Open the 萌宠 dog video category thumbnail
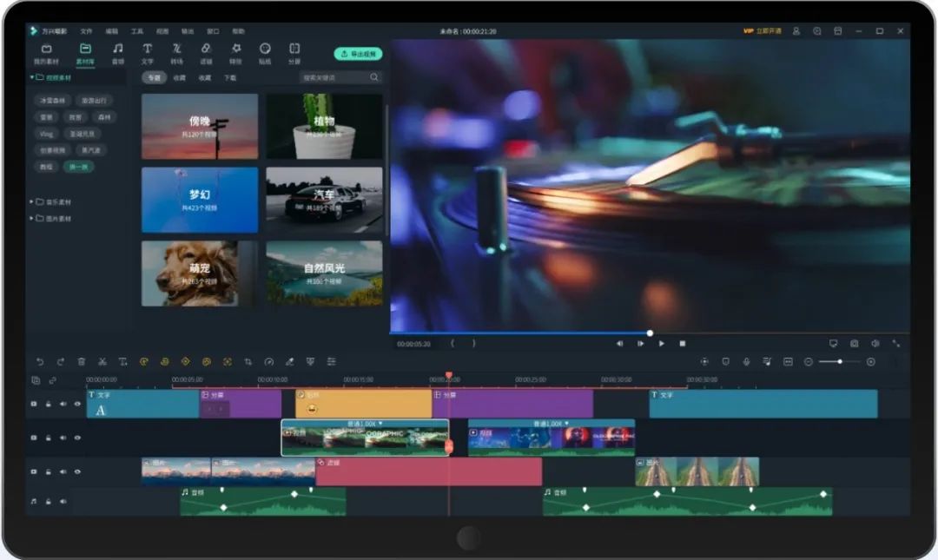This screenshot has height=560, width=938. click(x=200, y=273)
